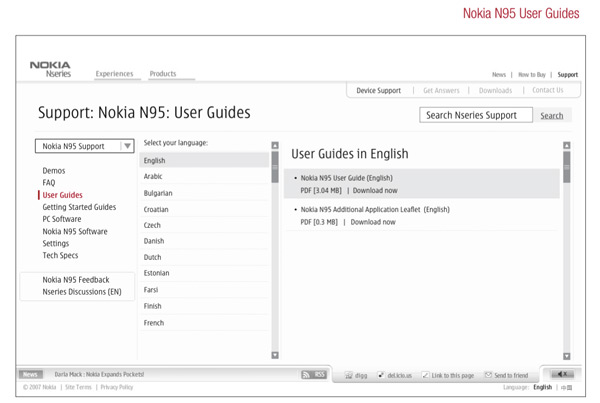Switch to the Contact Us tab
600x403 pixels.
(548, 90)
